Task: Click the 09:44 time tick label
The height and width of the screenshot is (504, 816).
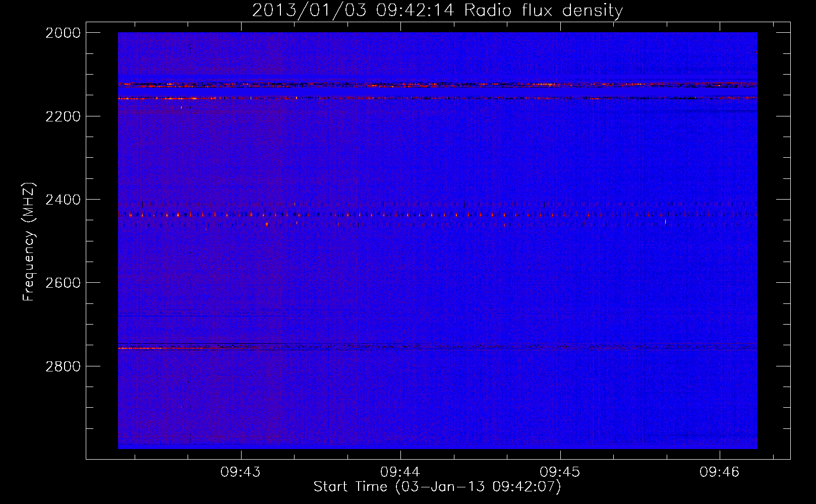Action: point(400,472)
